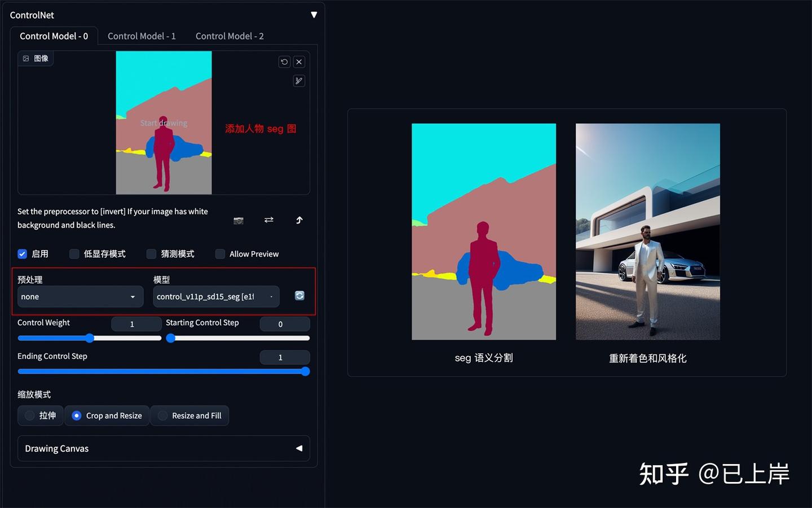
Task: Collapse the ControlNet panel with the triangle
Action: point(314,15)
